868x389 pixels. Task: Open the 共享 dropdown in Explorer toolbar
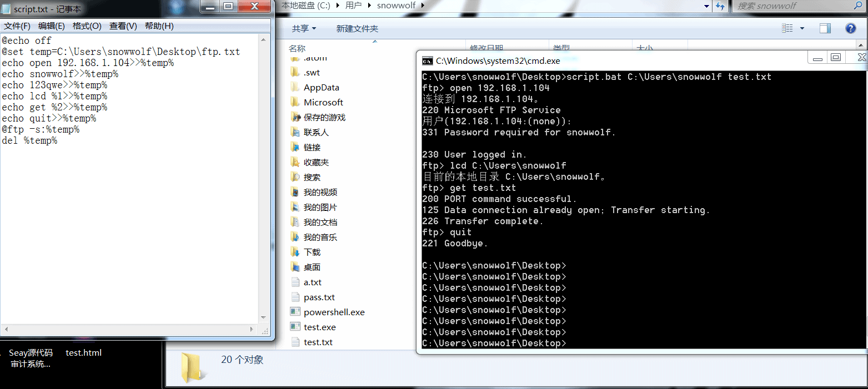pyautogui.click(x=304, y=28)
